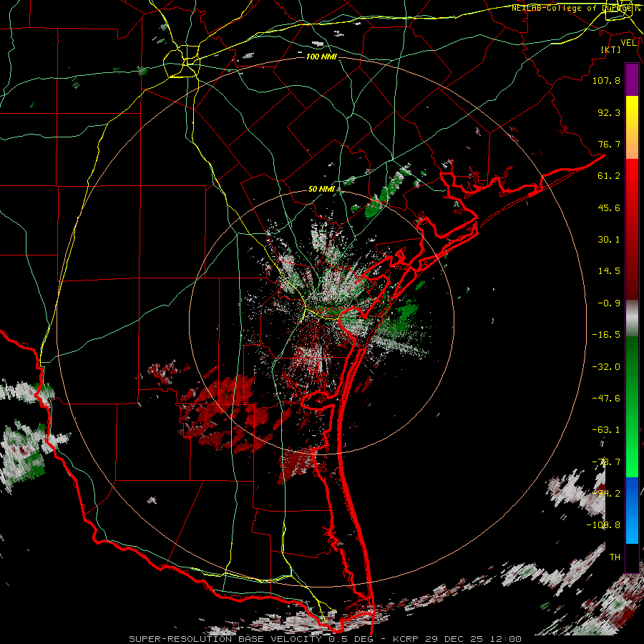Click the -94.2 velocity scale value

click(x=606, y=494)
